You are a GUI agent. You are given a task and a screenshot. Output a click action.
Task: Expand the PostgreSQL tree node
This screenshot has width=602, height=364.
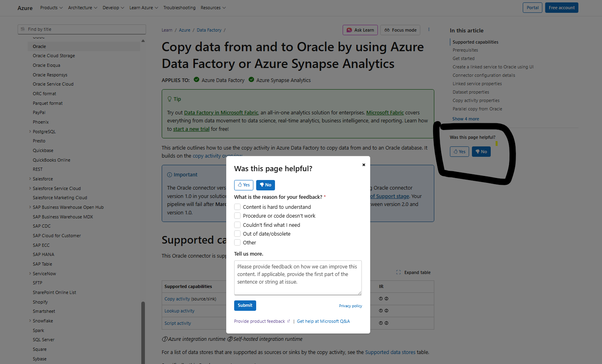tap(30, 132)
